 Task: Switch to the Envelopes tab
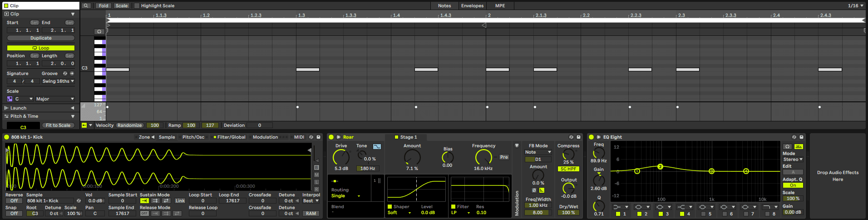coord(472,5)
